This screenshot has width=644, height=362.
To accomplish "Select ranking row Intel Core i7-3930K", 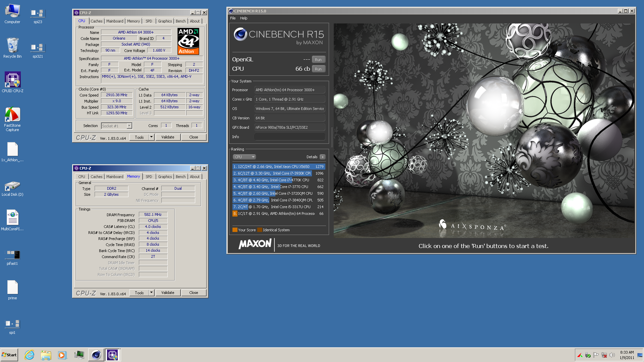I will [278, 173].
